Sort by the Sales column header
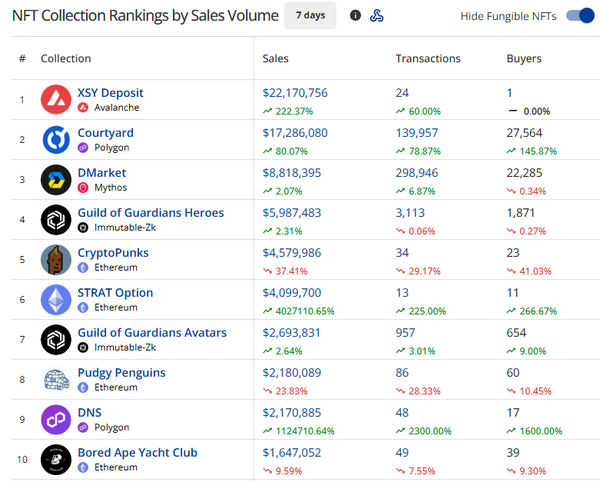 click(x=276, y=59)
